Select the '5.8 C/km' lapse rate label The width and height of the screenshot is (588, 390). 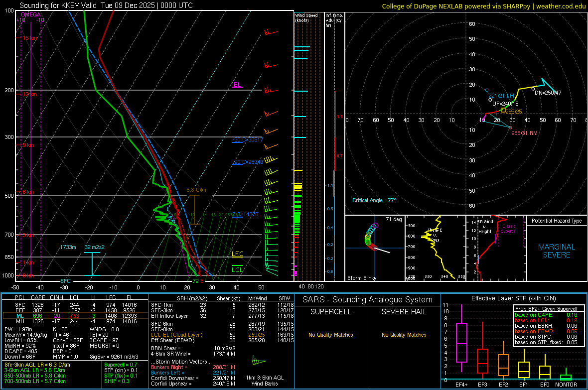point(197,190)
